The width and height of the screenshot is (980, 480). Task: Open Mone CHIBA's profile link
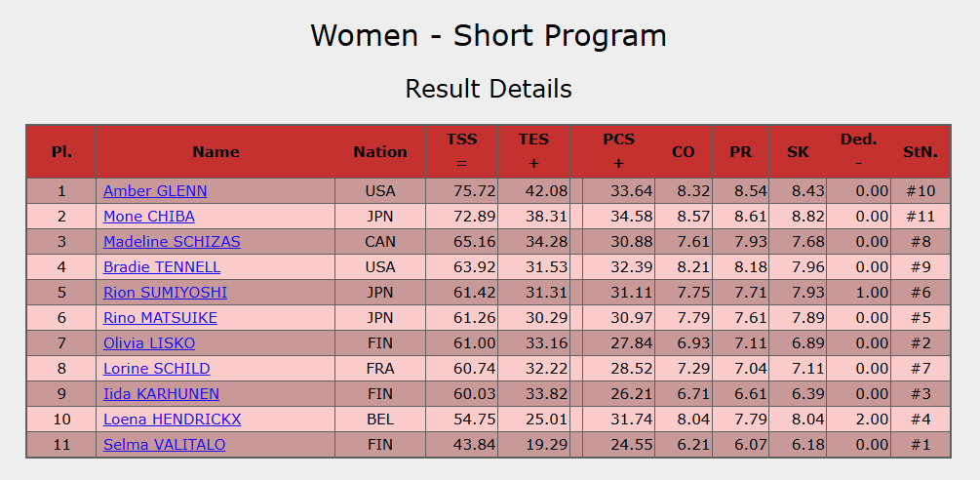pos(149,217)
